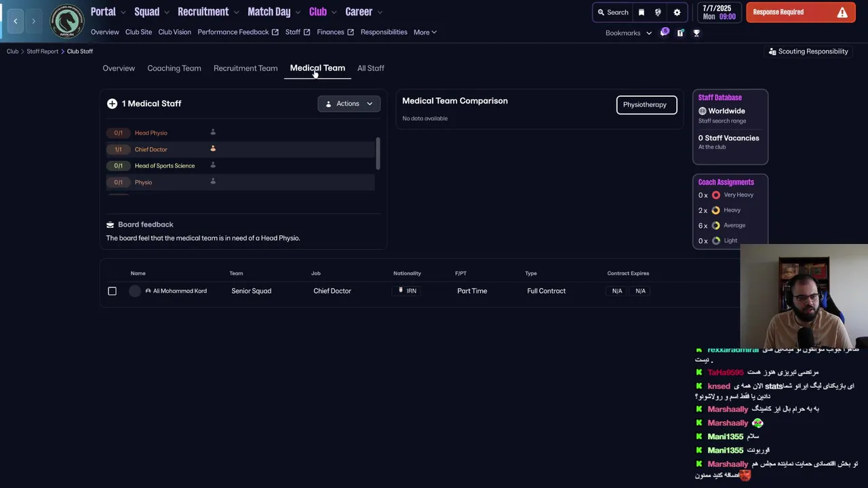The width and height of the screenshot is (868, 488).
Task: Open the Career menu
Action: 359,12
